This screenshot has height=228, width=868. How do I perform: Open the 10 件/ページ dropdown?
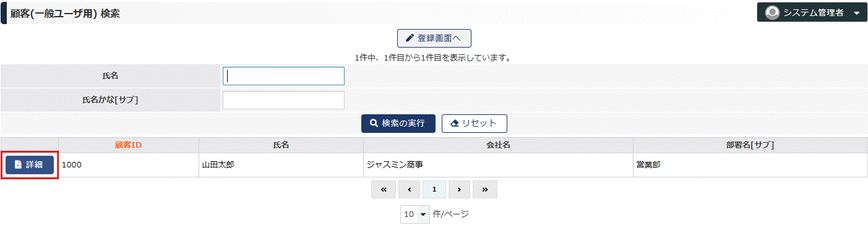click(415, 214)
